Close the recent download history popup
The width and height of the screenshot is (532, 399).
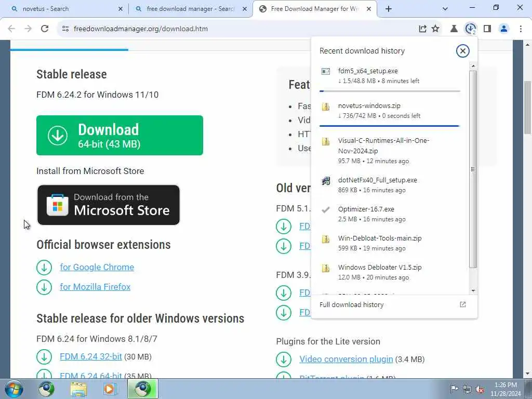point(462,51)
